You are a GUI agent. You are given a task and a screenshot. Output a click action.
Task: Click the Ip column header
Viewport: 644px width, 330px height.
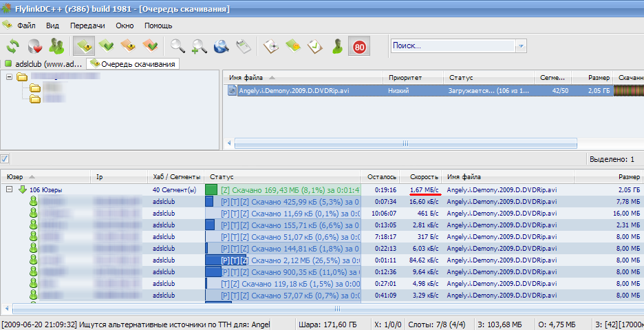[x=119, y=177]
